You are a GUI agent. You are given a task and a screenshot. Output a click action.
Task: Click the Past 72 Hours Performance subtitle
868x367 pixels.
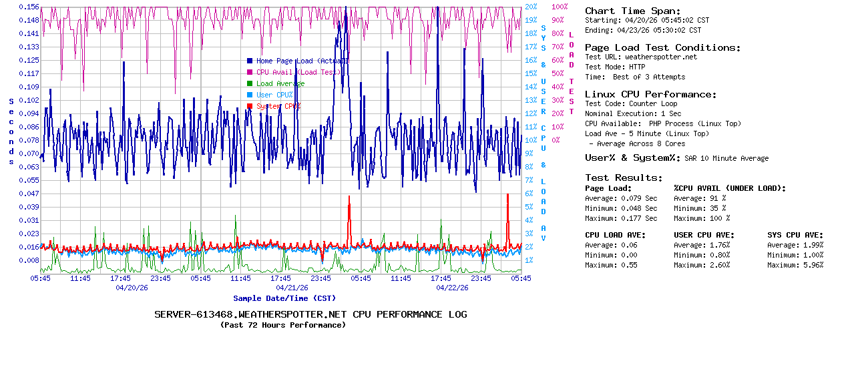click(283, 325)
